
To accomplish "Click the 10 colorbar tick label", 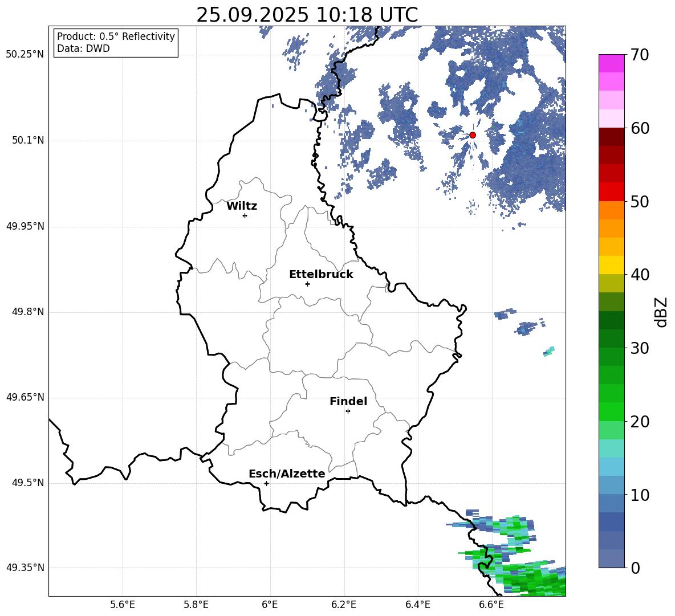I will 640,495.
